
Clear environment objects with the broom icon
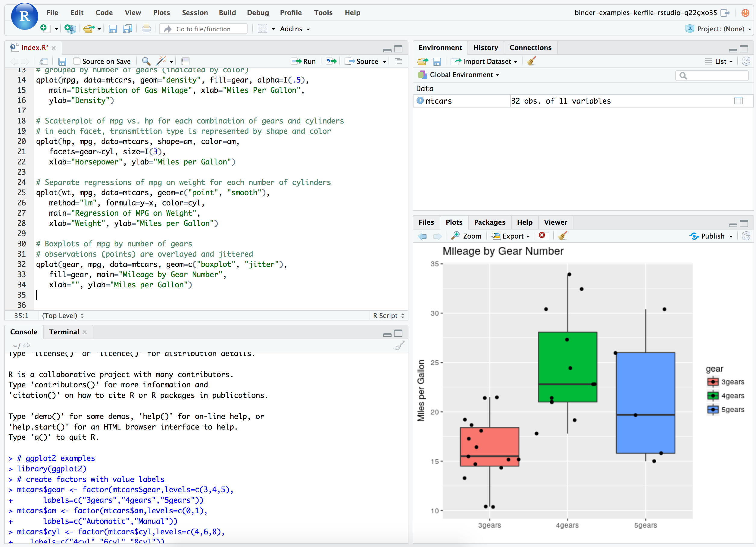pos(531,61)
